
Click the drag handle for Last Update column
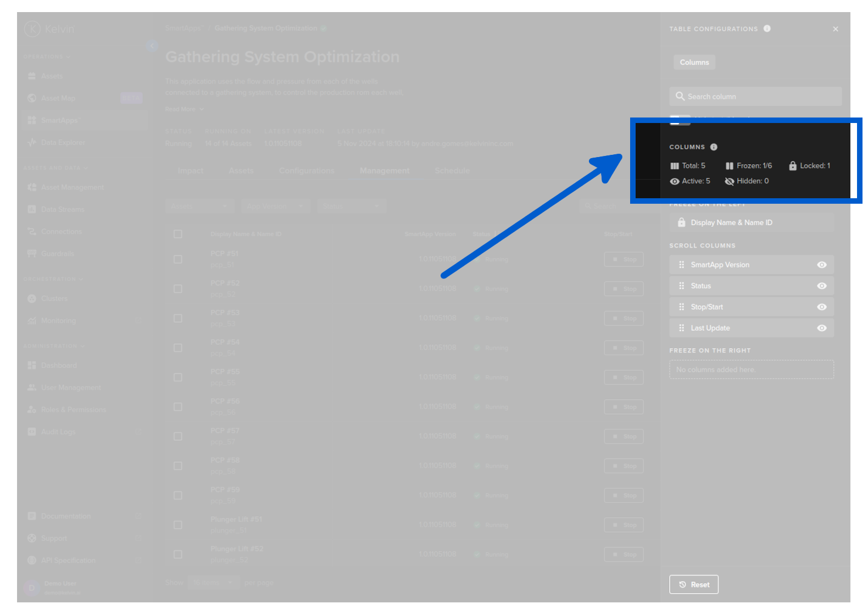(x=681, y=328)
